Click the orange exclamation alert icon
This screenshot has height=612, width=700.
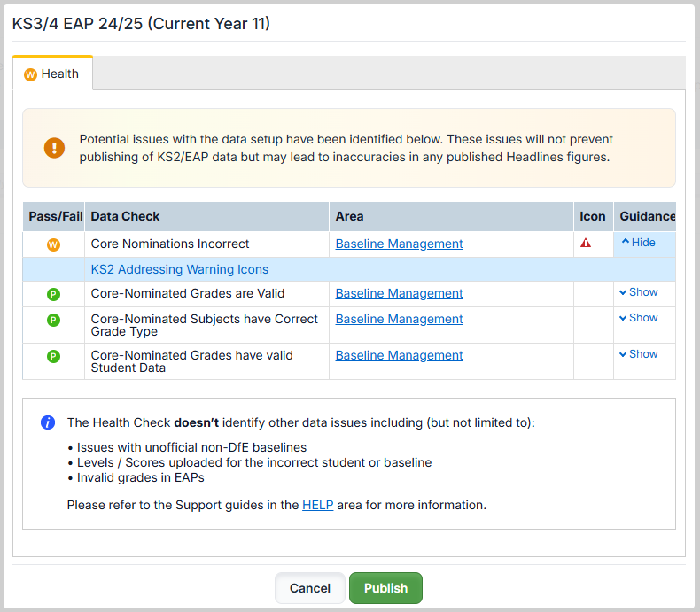pos(54,148)
